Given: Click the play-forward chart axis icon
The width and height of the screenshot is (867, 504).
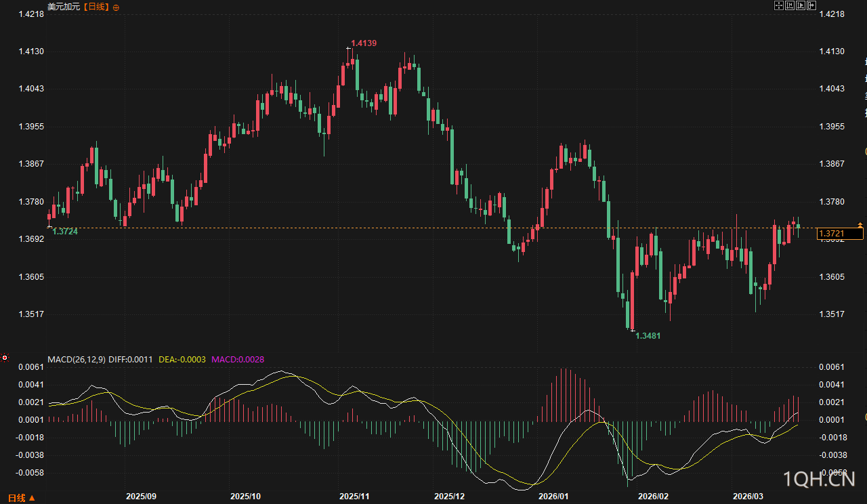Looking at the screenshot, I should tap(800, 5).
